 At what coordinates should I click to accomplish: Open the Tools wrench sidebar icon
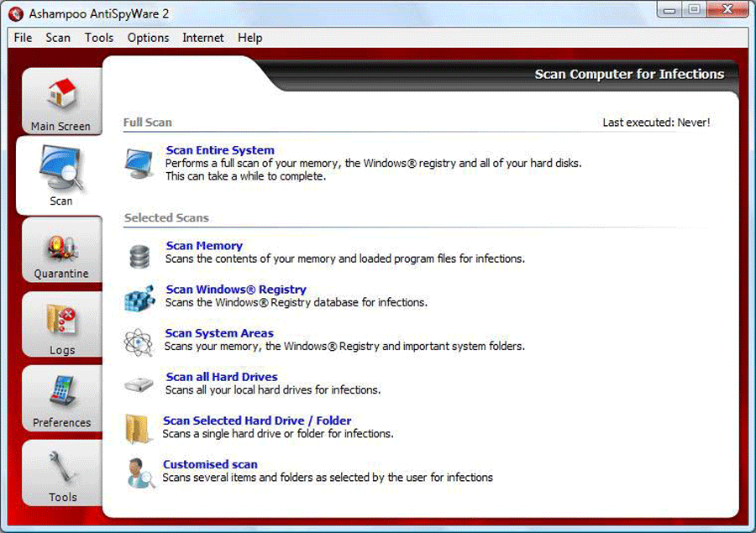[61, 466]
